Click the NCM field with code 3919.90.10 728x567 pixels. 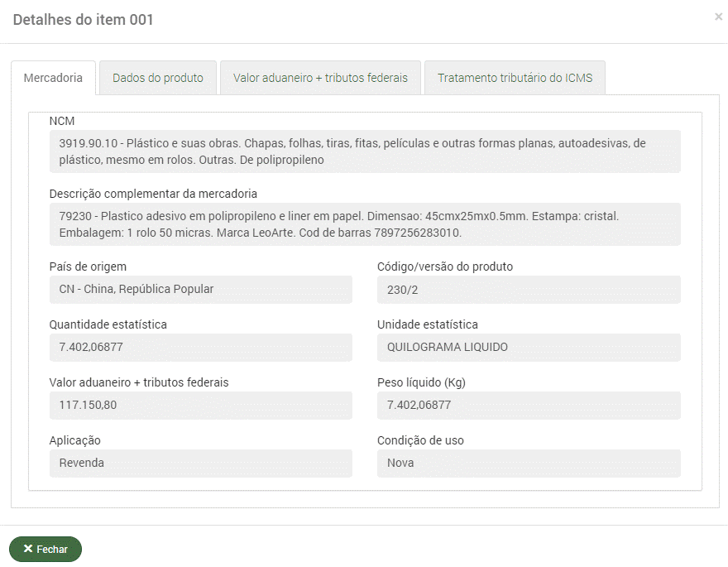(365, 151)
